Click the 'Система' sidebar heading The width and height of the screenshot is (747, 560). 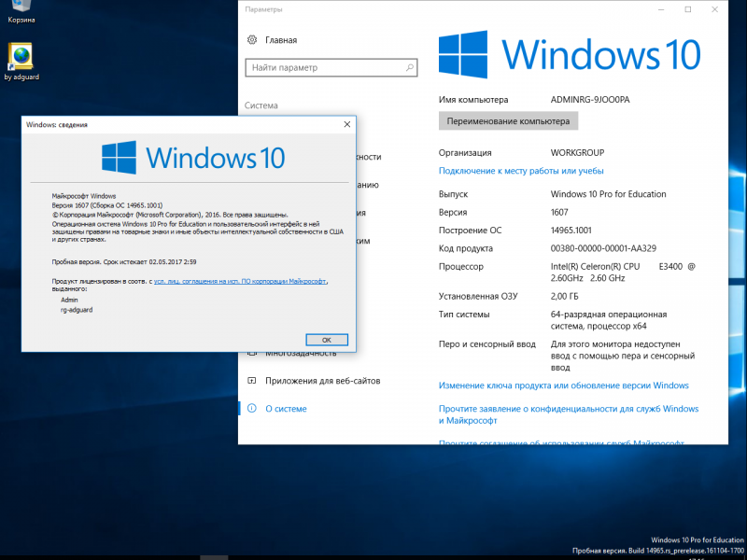[x=261, y=105]
